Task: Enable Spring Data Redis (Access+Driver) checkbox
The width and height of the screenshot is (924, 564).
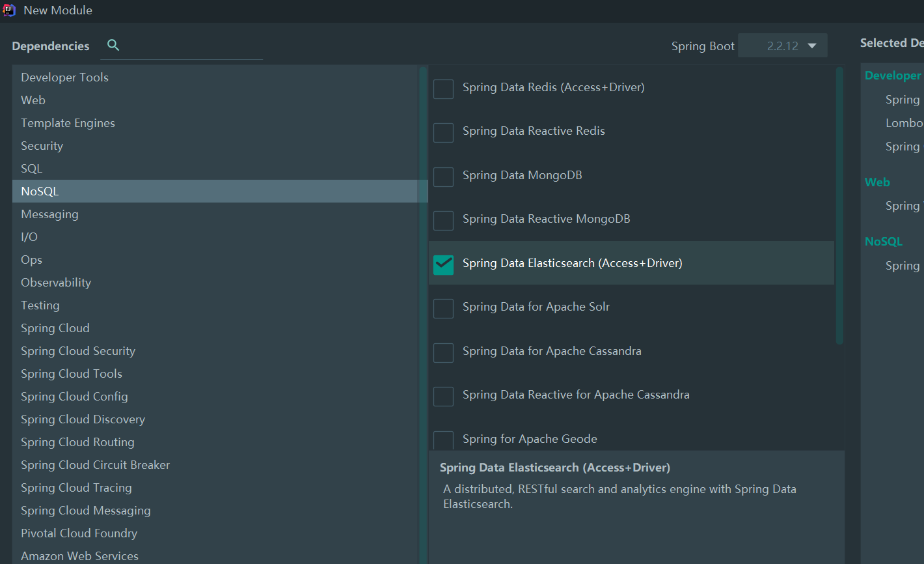Action: click(443, 89)
